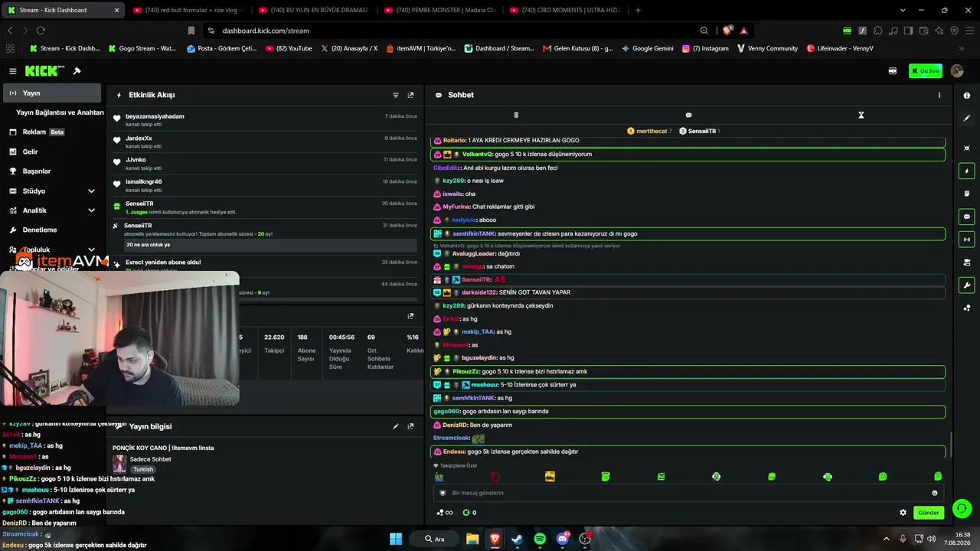The width and height of the screenshot is (980, 551).
Task: Click the hourglass icon in chat toolbar
Action: click(x=861, y=115)
